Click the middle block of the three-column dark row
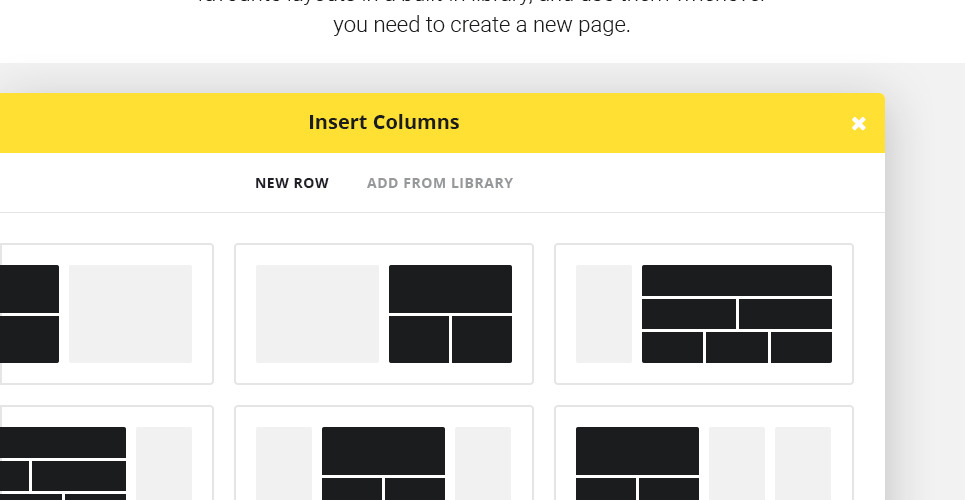This screenshot has width=965, height=500. pos(737,347)
